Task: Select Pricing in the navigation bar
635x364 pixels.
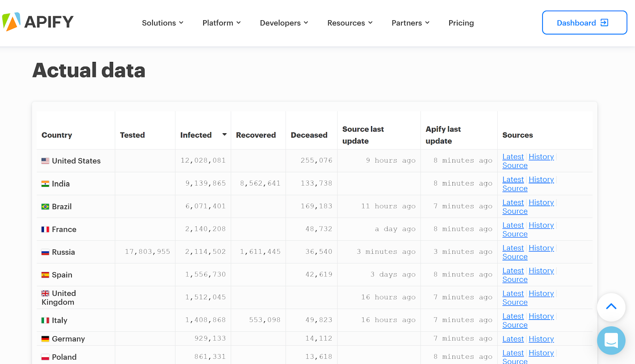Action: coord(461,23)
